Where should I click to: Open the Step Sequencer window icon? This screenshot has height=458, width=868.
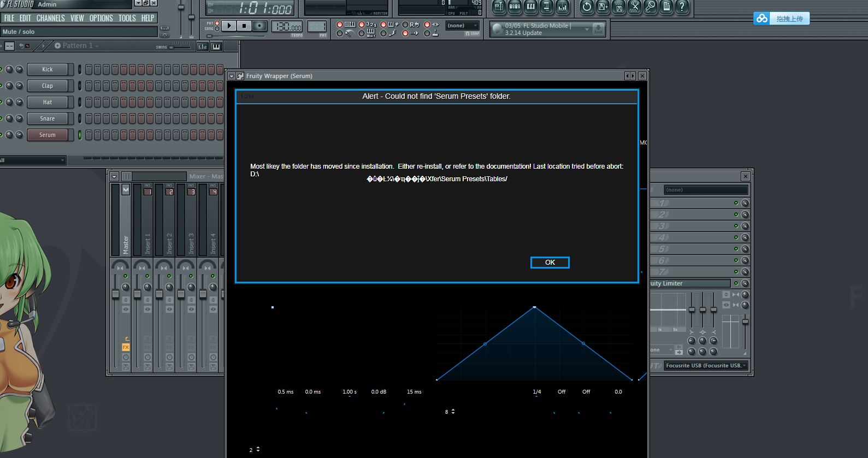515,7
